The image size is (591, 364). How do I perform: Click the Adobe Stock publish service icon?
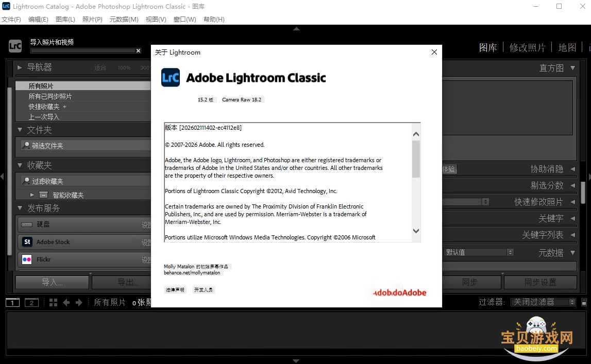pyautogui.click(x=27, y=241)
